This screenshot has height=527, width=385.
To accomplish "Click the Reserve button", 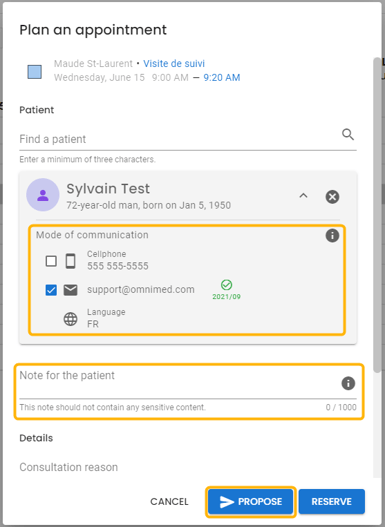I will tap(332, 501).
